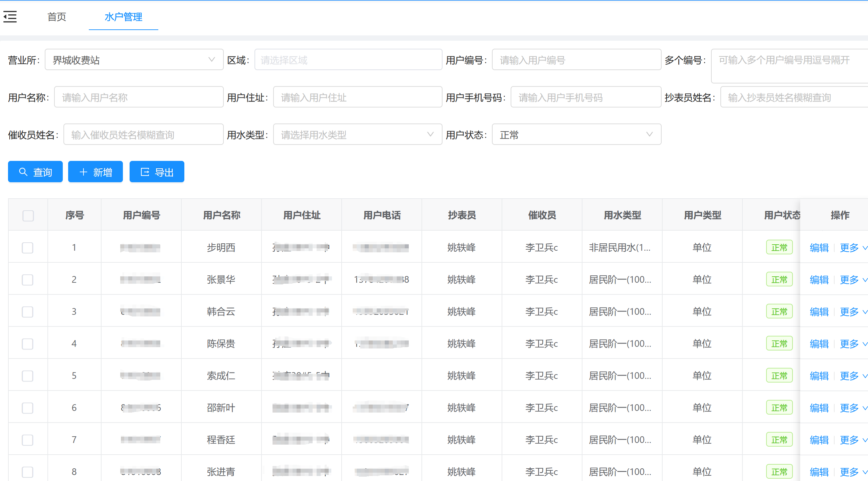Run the 查询 search button
The image size is (868, 481).
click(35, 172)
